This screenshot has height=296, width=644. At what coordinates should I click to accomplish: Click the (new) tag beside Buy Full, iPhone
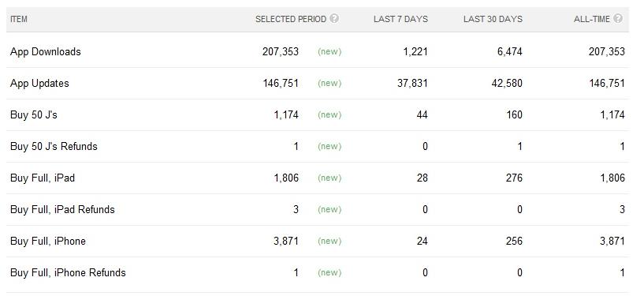pyautogui.click(x=329, y=242)
